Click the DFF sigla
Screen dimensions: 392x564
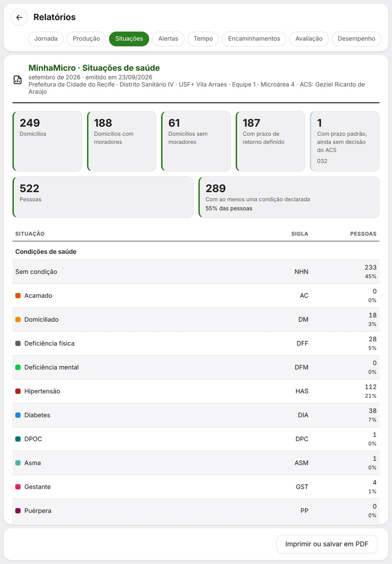click(x=303, y=344)
